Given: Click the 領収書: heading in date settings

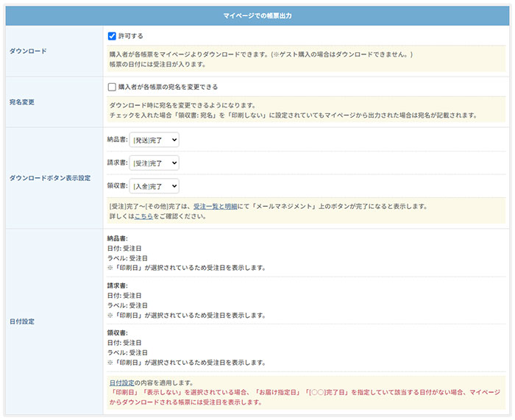Looking at the screenshot, I should coord(118,333).
